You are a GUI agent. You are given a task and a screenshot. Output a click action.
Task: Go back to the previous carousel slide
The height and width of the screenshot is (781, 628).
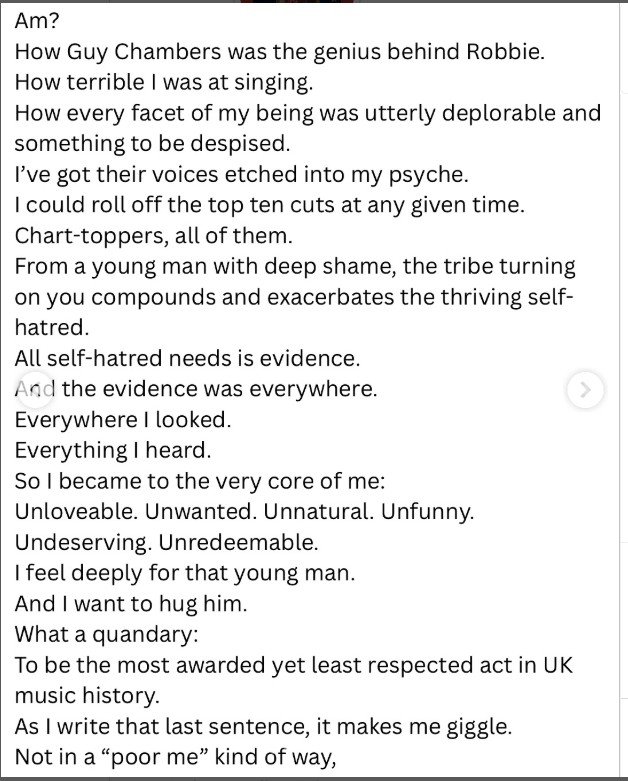tap(34, 390)
